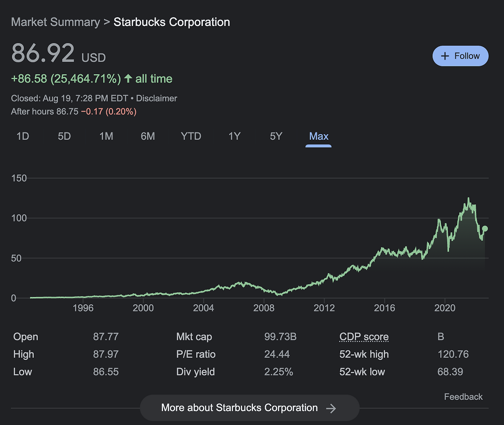Select the Max time range tab
This screenshot has height=425, width=504.
[x=319, y=136]
